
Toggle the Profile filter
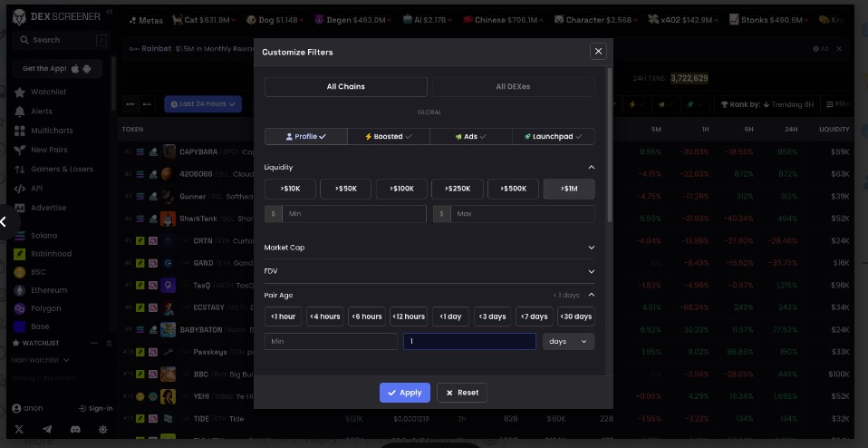coord(306,136)
